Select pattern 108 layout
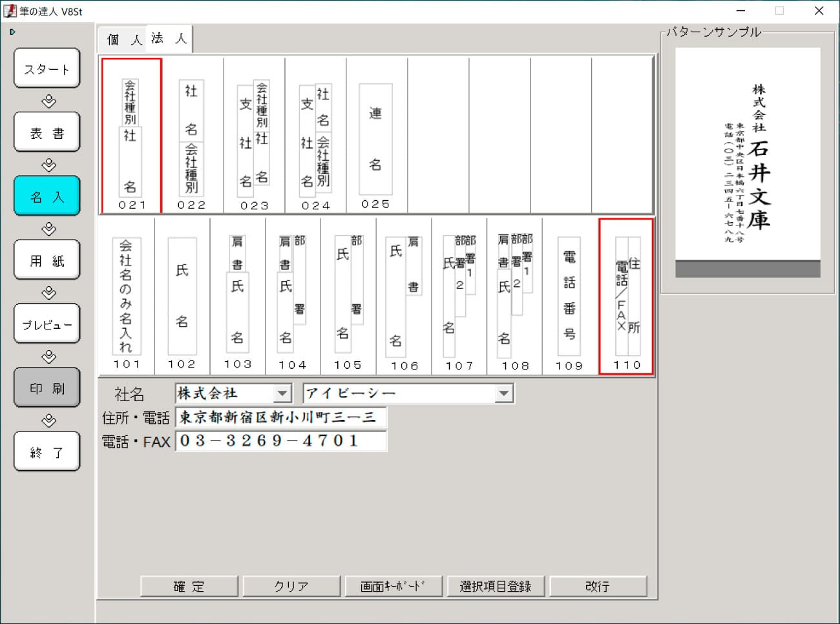Screen dimensions: 840x624 click(x=515, y=296)
